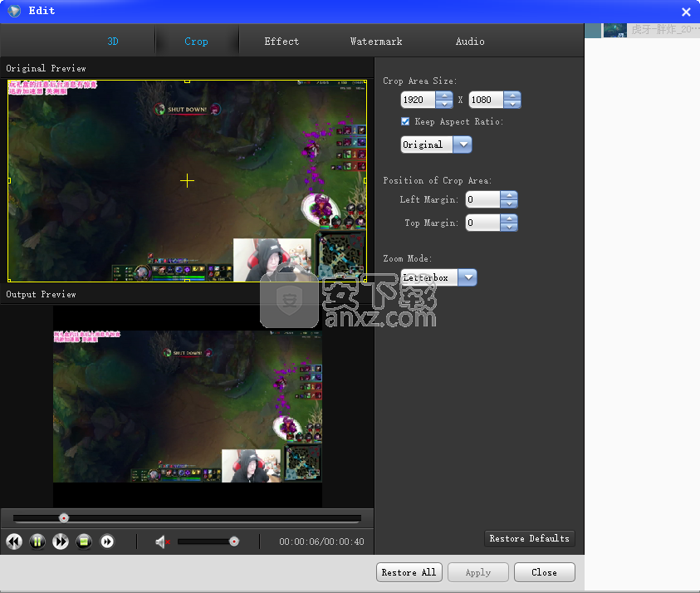
Task: Close the Edit dialog with Close button
Action: pos(544,572)
